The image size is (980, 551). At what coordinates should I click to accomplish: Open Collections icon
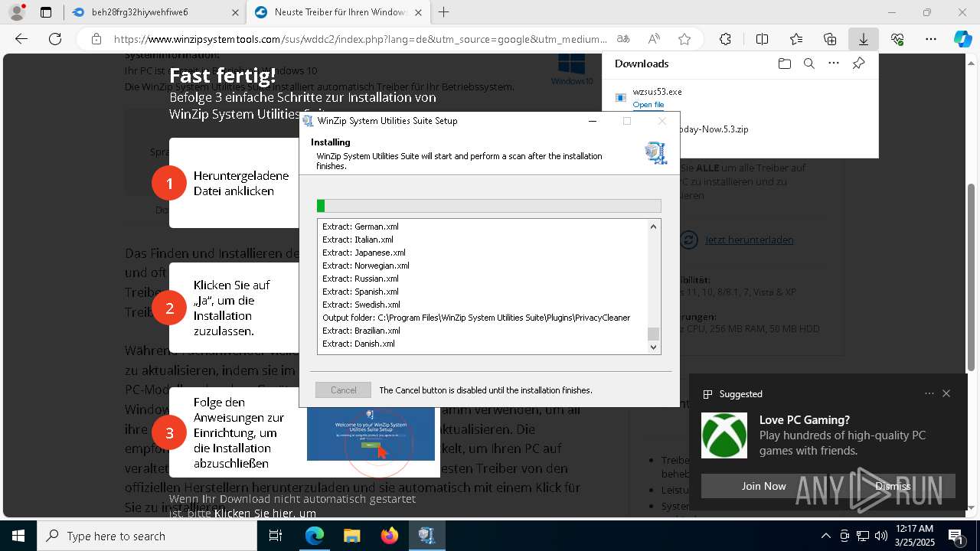[830, 39]
